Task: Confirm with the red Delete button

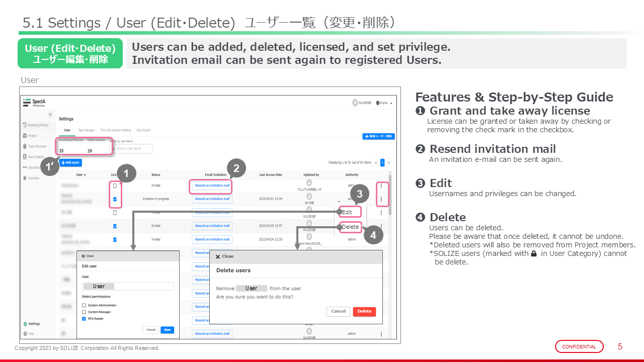Action: [364, 311]
